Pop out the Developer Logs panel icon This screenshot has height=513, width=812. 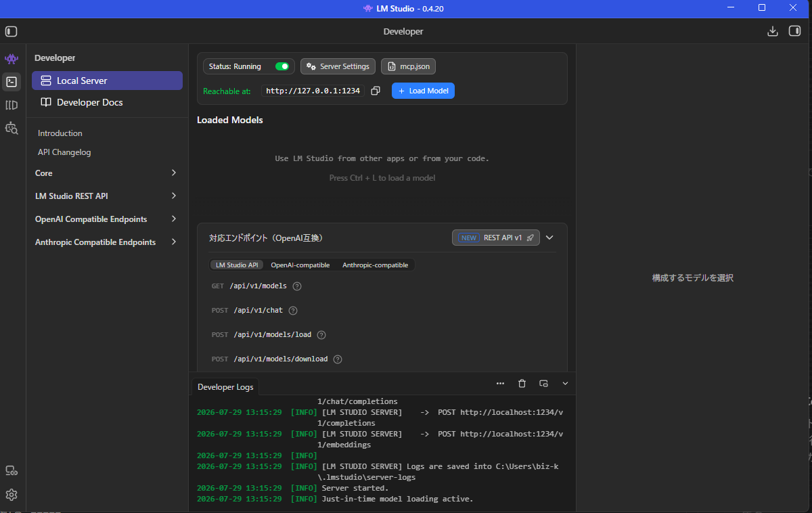point(543,383)
